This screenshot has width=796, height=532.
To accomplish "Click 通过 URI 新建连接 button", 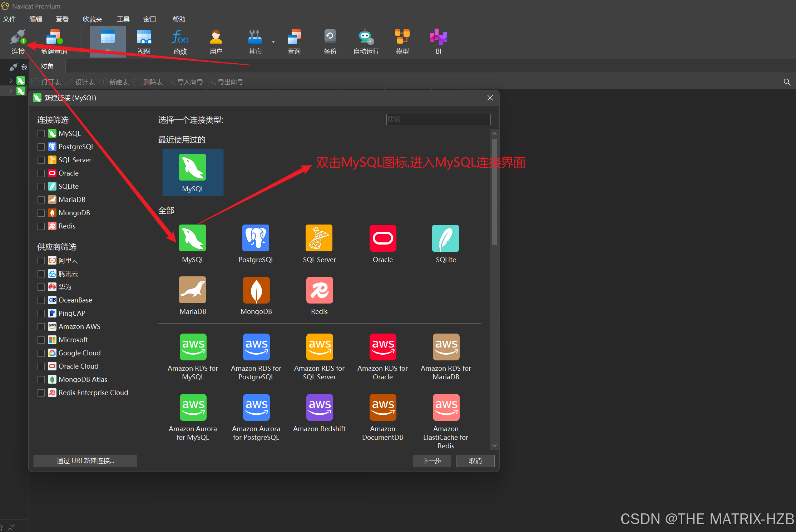I will click(x=85, y=461).
